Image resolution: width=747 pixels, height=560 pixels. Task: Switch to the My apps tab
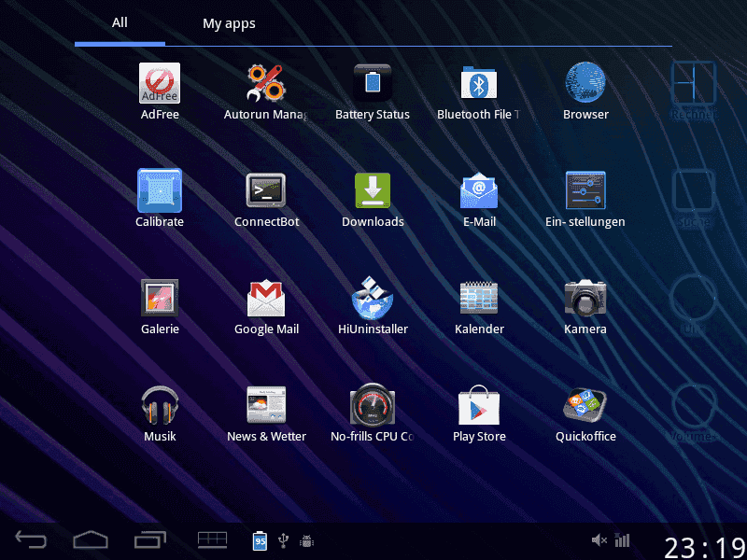click(229, 23)
